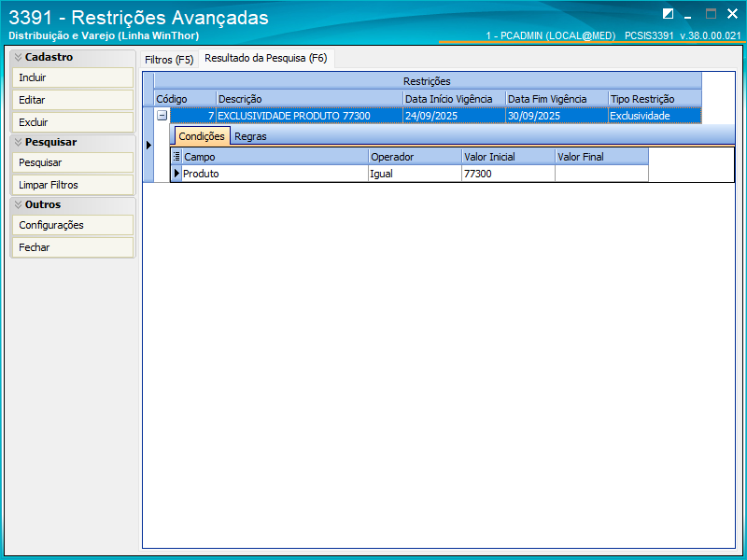Image resolution: width=747 pixels, height=560 pixels.
Task: Collapse restriction row 7 with minus box
Action: (x=162, y=115)
